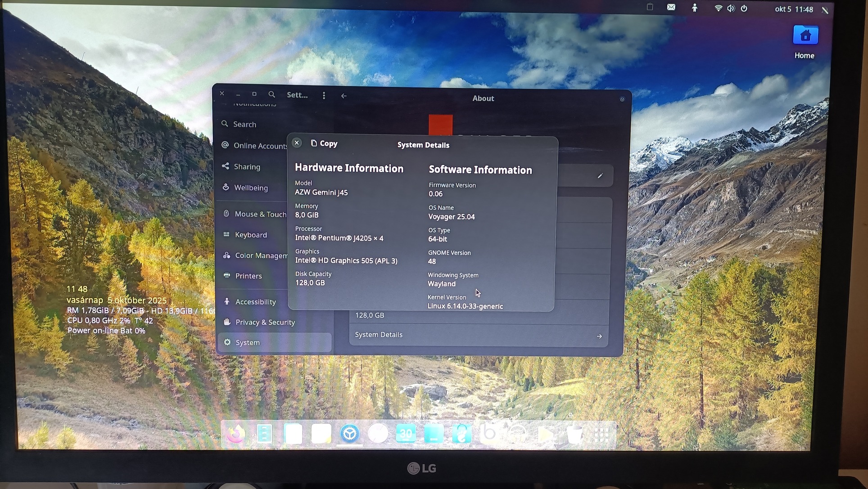Open the Wellbeing settings panel
This screenshot has height=489, width=868.
pyautogui.click(x=250, y=188)
